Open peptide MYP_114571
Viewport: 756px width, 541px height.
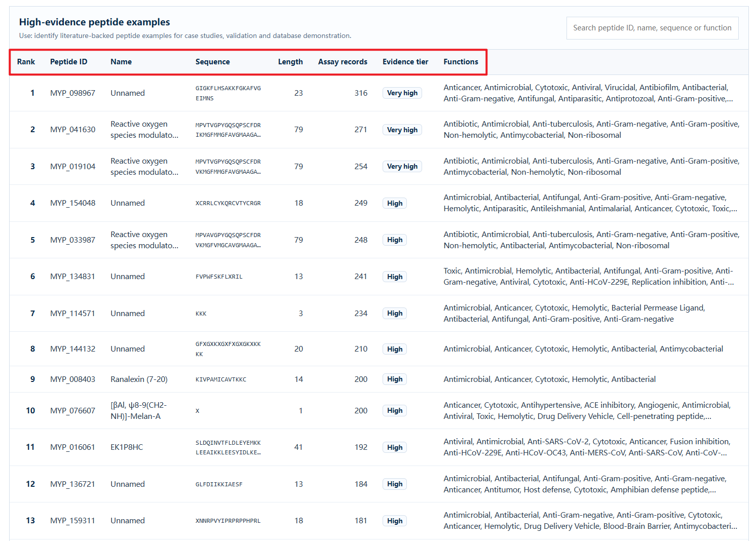tap(72, 314)
